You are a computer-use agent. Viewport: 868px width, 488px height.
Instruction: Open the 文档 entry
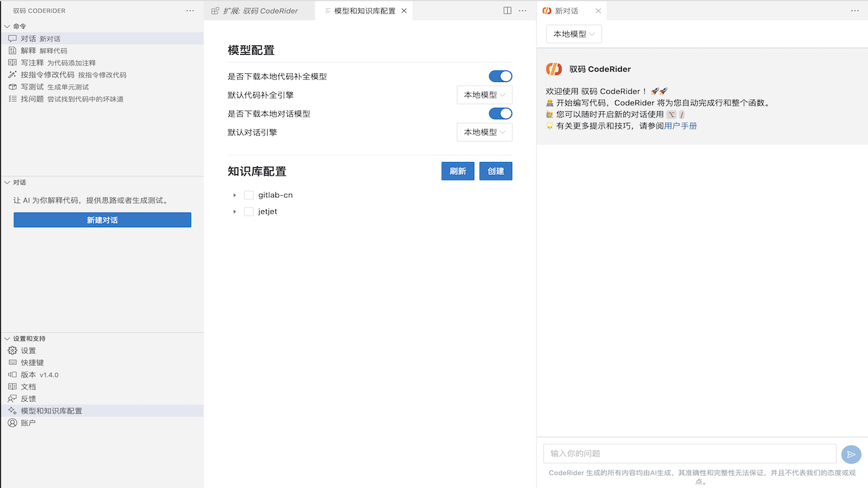click(102, 386)
